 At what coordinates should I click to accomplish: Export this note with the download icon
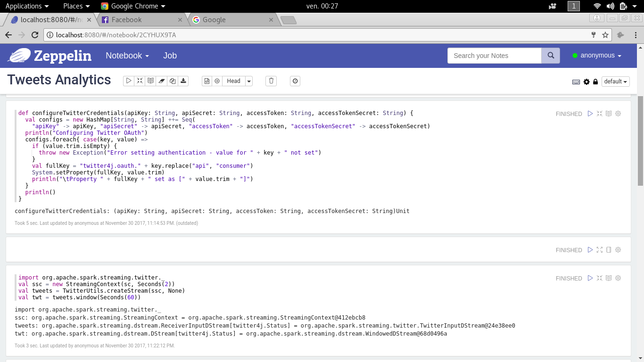coord(183,81)
